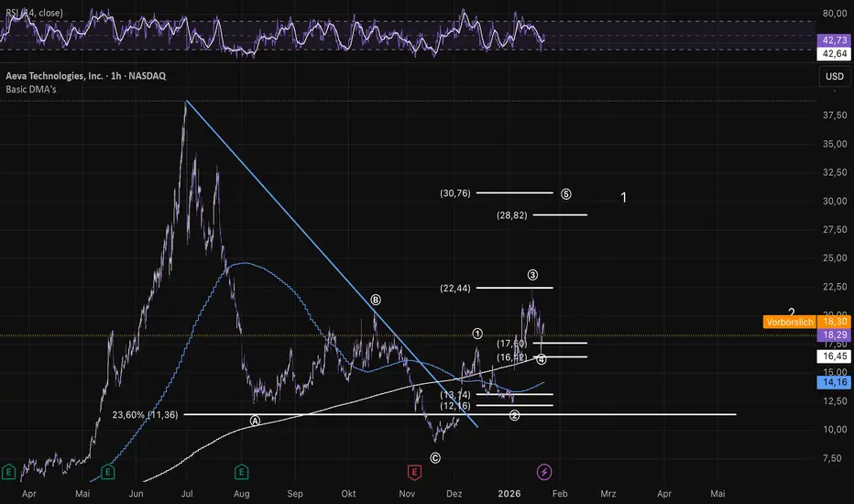The height and width of the screenshot is (504, 854).
Task: Click the blue 14,16 price axis label
Action: (x=835, y=382)
